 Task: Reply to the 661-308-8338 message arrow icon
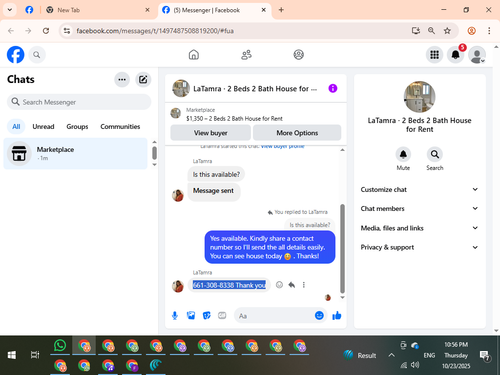[292, 285]
